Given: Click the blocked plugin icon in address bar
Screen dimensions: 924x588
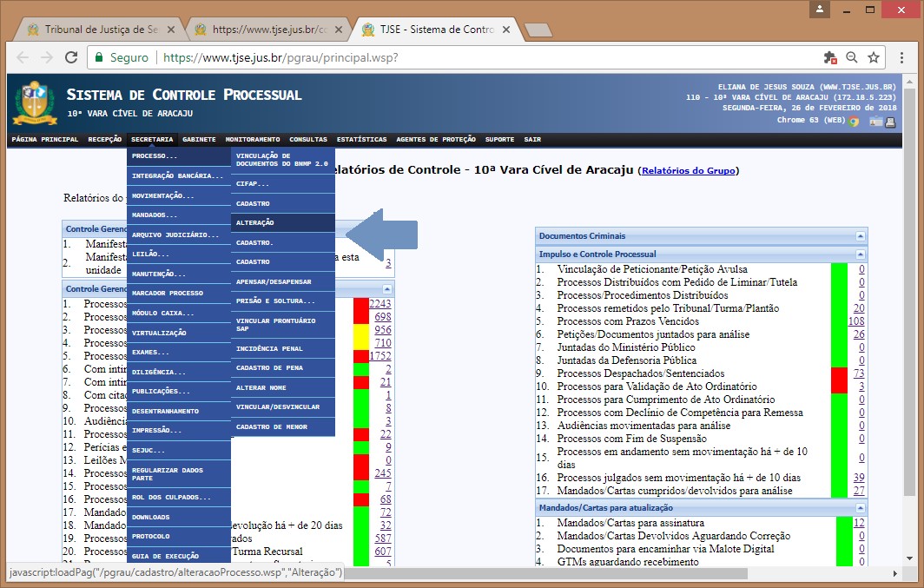Looking at the screenshot, I should [830, 57].
